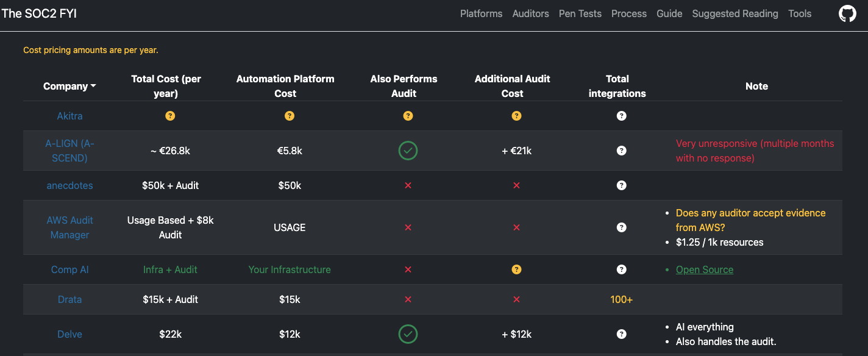Viewport: 868px width, 356px height.
Task: Click the green checkmark for A-LIGN's audit
Action: (x=408, y=151)
